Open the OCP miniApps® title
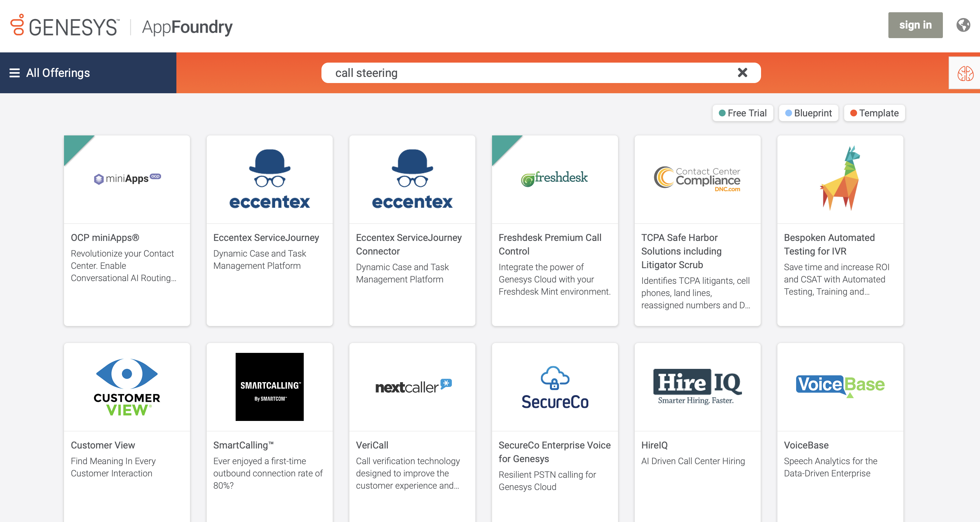Viewport: 980px width, 522px height. [105, 238]
